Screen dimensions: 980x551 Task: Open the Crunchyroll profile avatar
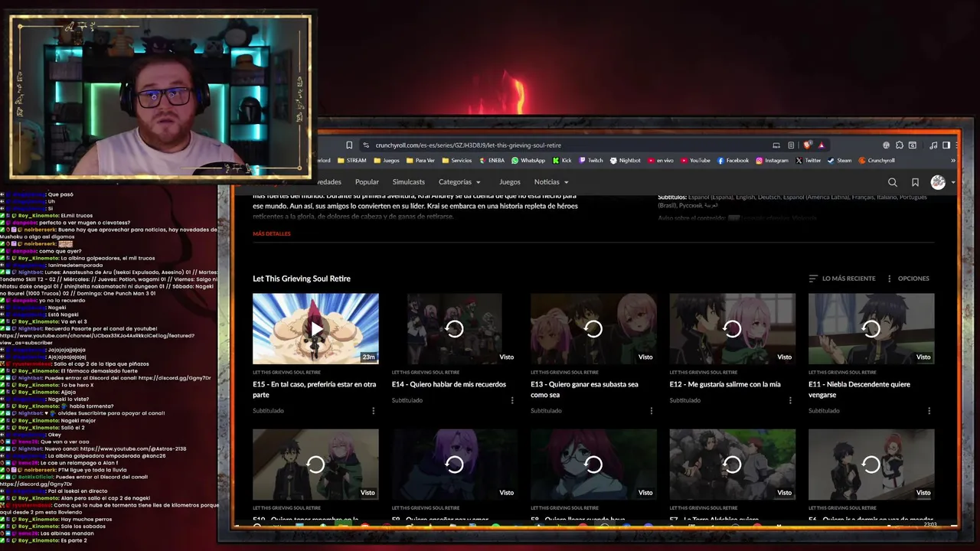(x=938, y=182)
